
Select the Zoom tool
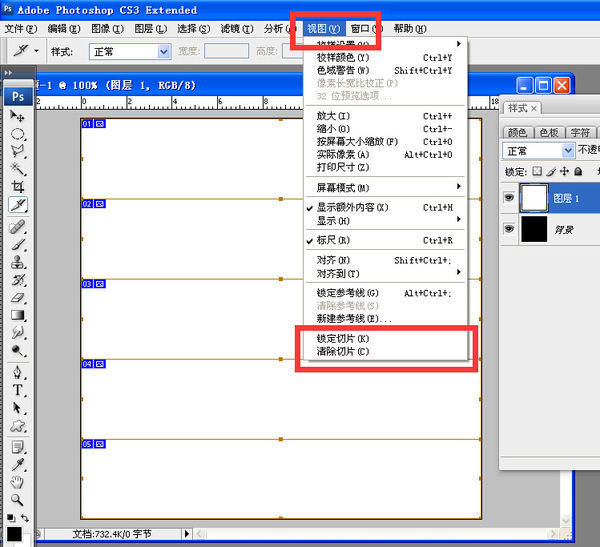click(17, 500)
